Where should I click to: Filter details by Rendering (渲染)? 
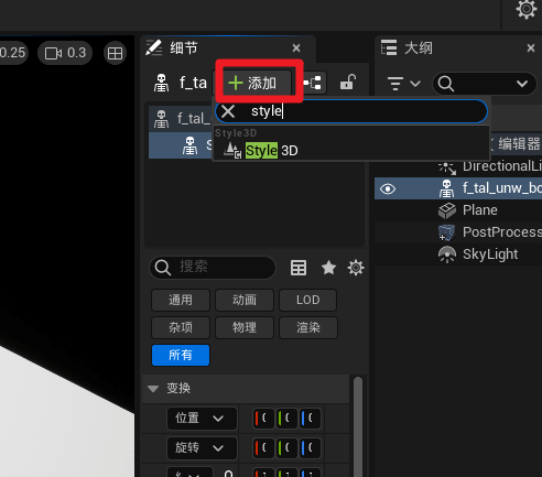coord(308,327)
